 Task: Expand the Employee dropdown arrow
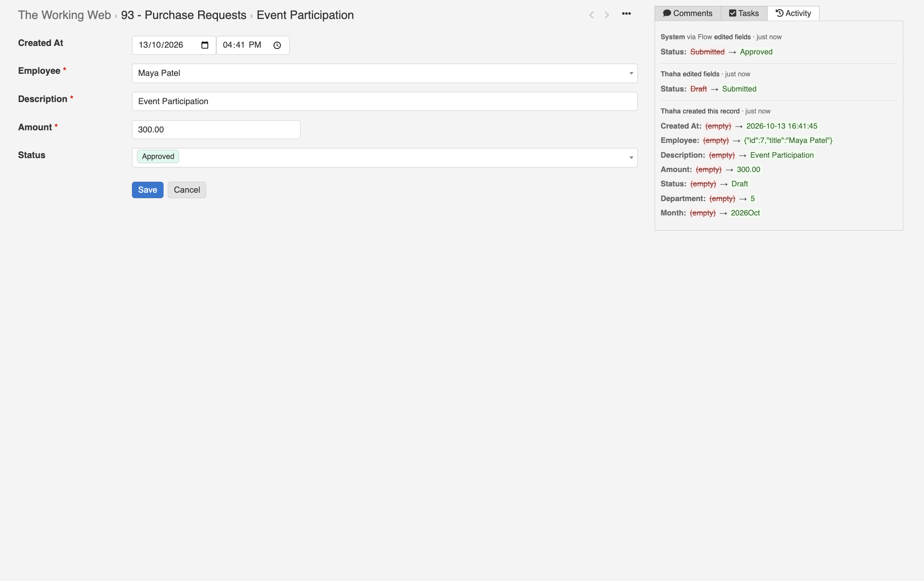(631, 73)
